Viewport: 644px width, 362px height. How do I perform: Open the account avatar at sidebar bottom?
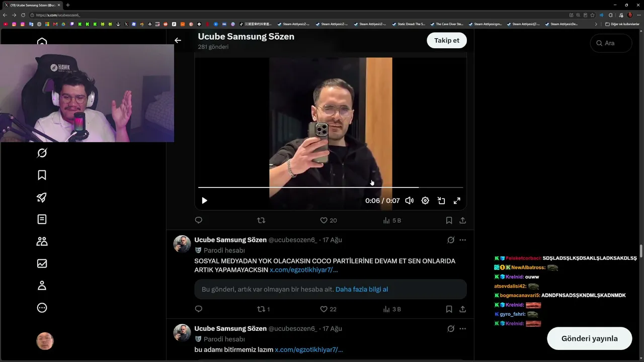point(45,341)
